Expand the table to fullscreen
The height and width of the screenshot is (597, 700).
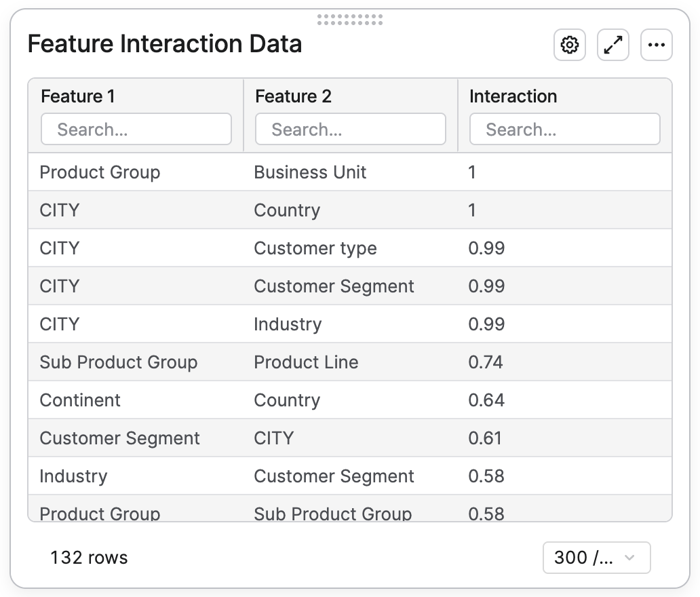coord(613,45)
